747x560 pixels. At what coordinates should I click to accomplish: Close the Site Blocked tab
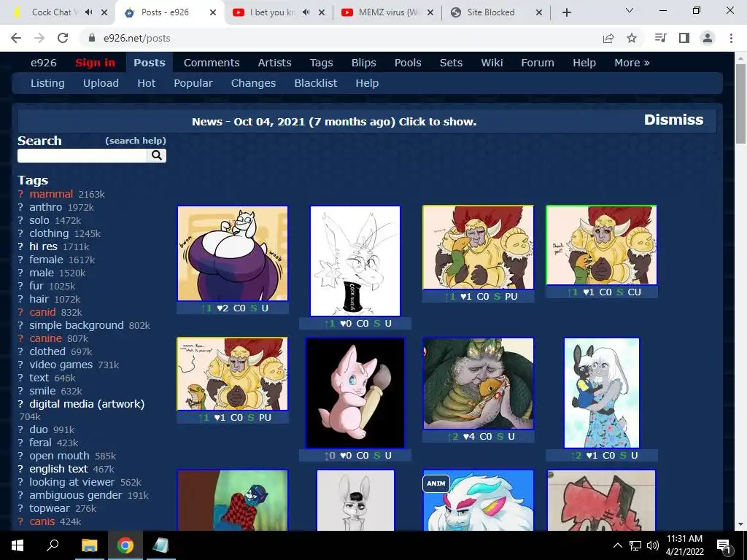point(539,12)
